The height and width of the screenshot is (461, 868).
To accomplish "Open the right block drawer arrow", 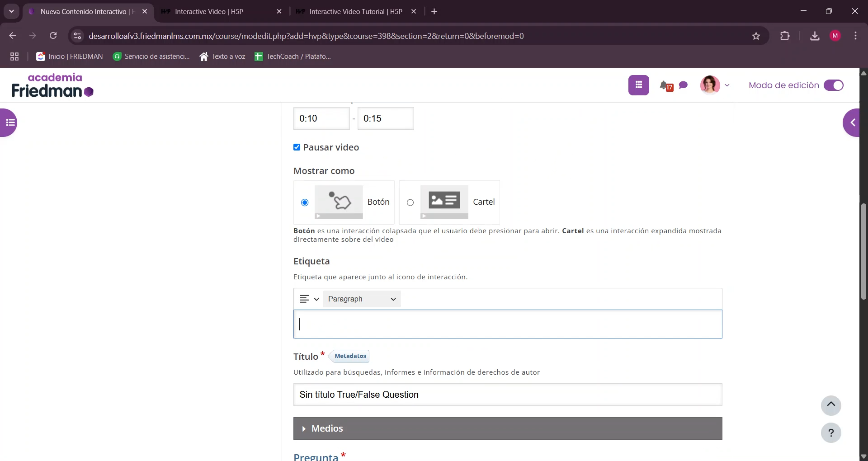I will pyautogui.click(x=852, y=122).
